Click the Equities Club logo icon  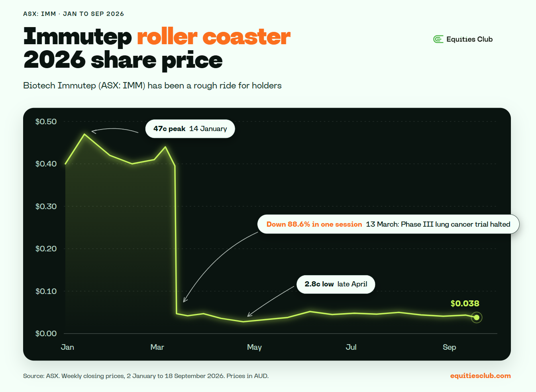438,39
